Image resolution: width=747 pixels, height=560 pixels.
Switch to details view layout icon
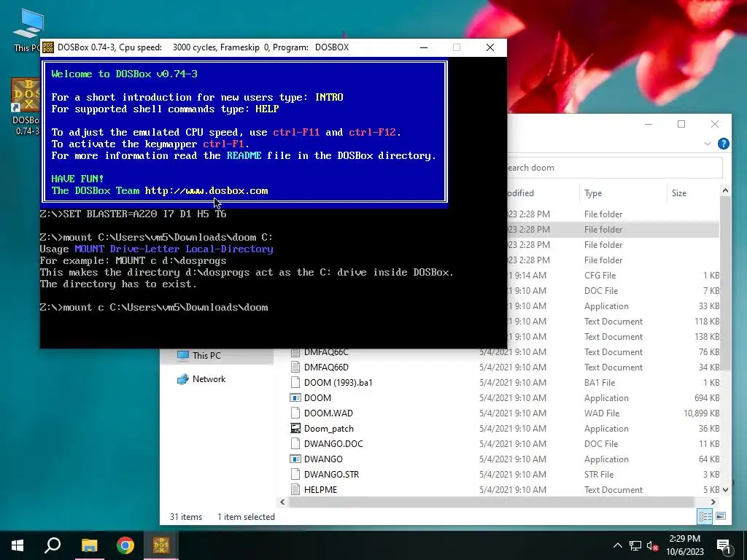coord(705,516)
